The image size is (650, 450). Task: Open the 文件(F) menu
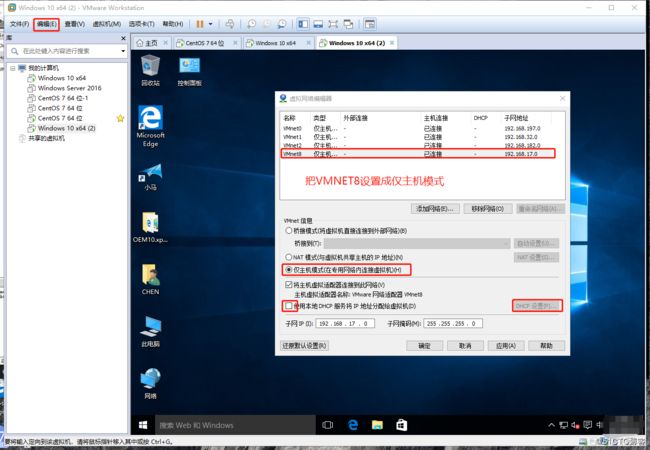coord(19,24)
